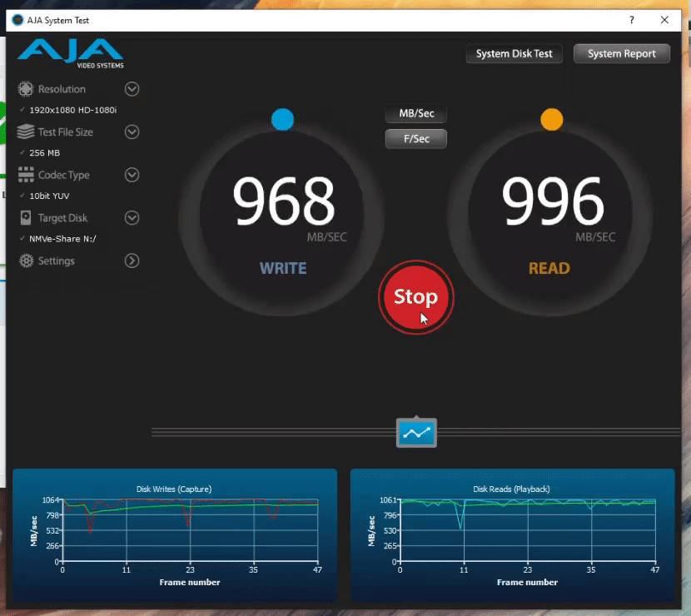691x616 pixels.
Task: Click the orange read indicator dot
Action: (x=551, y=119)
